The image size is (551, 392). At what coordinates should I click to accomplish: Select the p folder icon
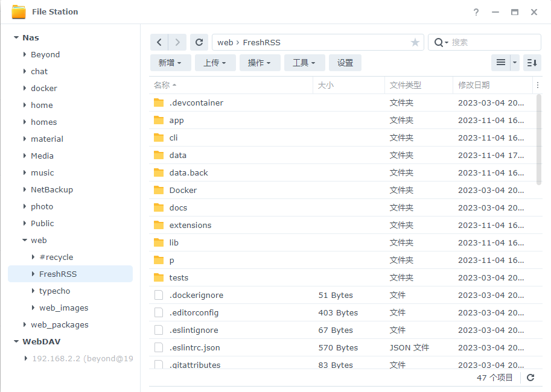point(159,260)
